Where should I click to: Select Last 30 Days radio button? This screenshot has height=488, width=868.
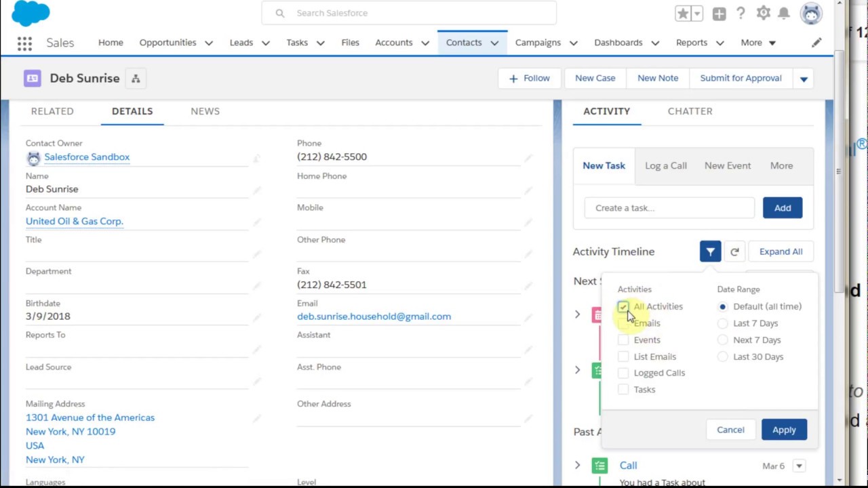point(722,357)
